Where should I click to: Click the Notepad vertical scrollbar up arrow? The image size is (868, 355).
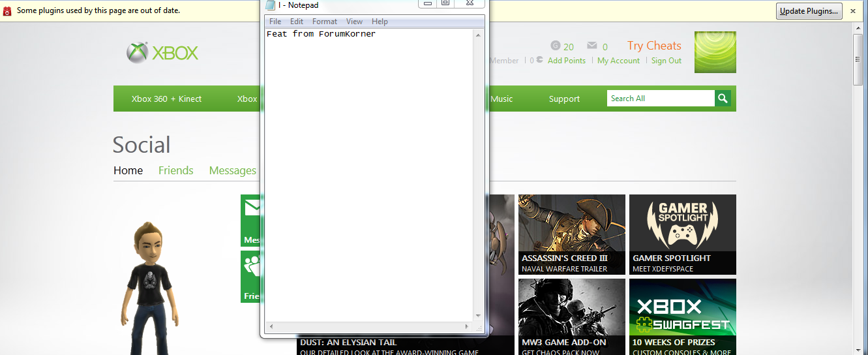pos(479,35)
